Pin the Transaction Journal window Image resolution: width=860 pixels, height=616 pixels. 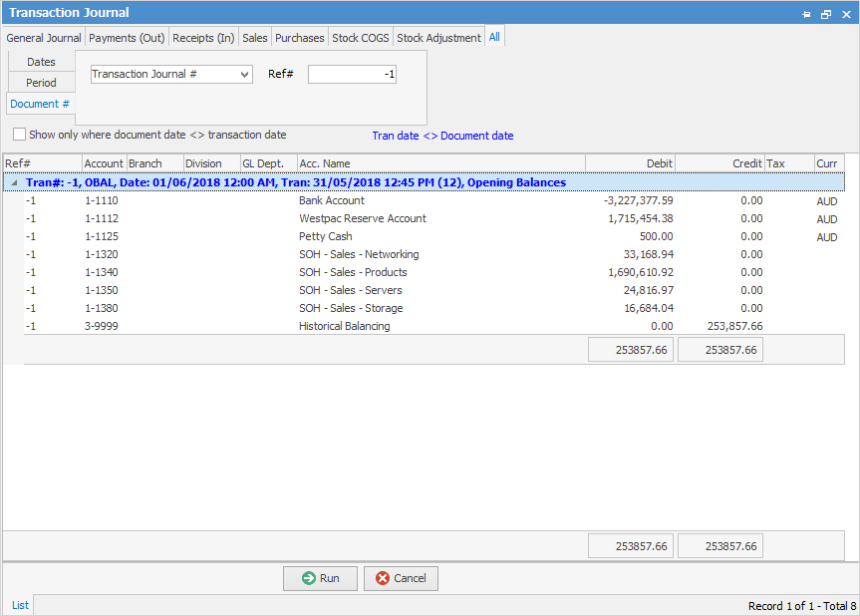point(806,14)
